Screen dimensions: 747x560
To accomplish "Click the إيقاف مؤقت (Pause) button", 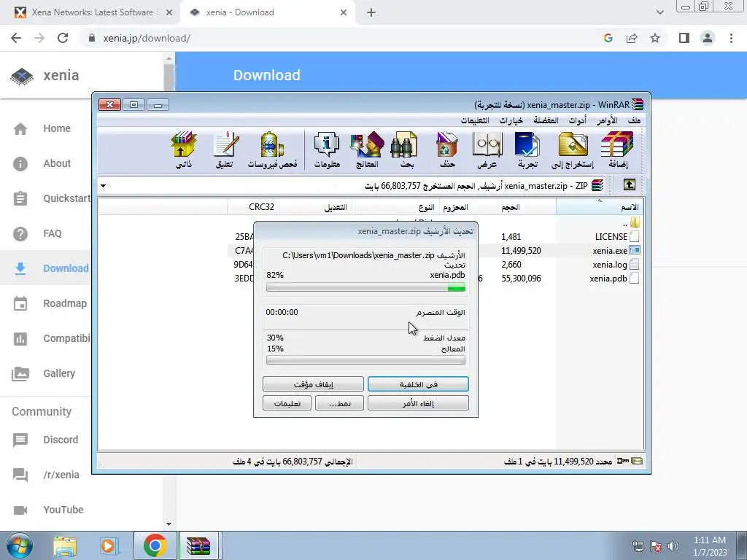I will tap(313, 384).
